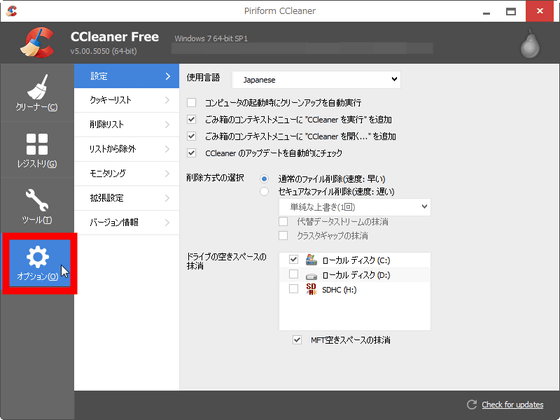Open the Tools (ツール) wrench icon
This screenshot has height=420, width=560.
37,200
